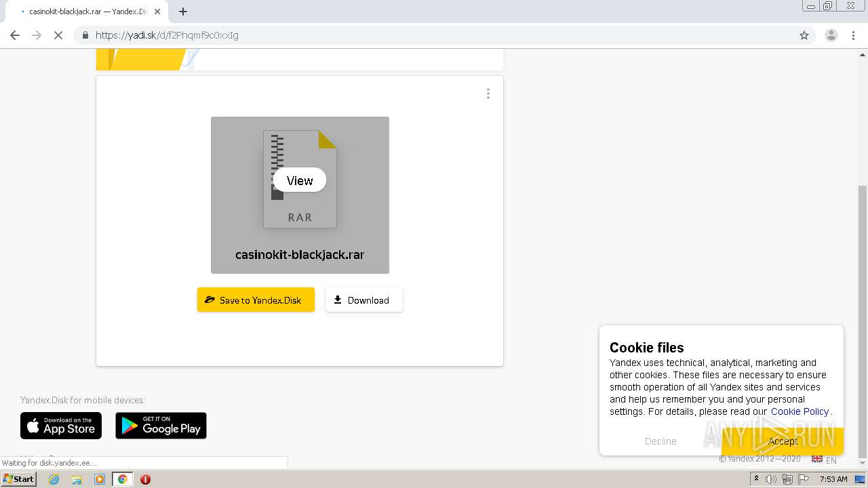Open the Windows Start menu
This screenshot has height=488, width=868.
(19, 479)
